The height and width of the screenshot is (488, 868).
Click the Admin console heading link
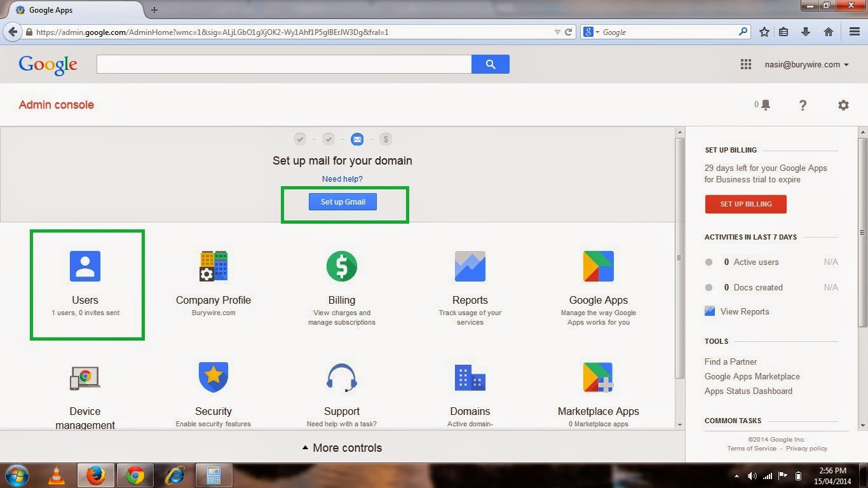(57, 105)
